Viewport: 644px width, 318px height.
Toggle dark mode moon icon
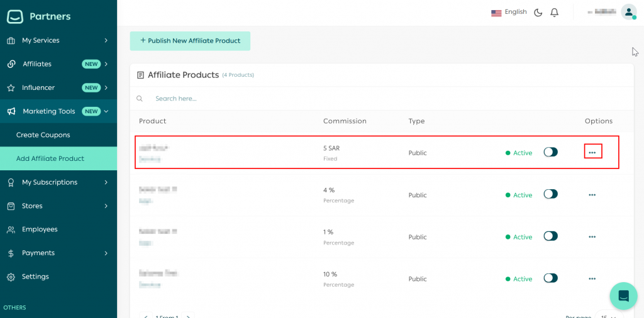pyautogui.click(x=538, y=13)
